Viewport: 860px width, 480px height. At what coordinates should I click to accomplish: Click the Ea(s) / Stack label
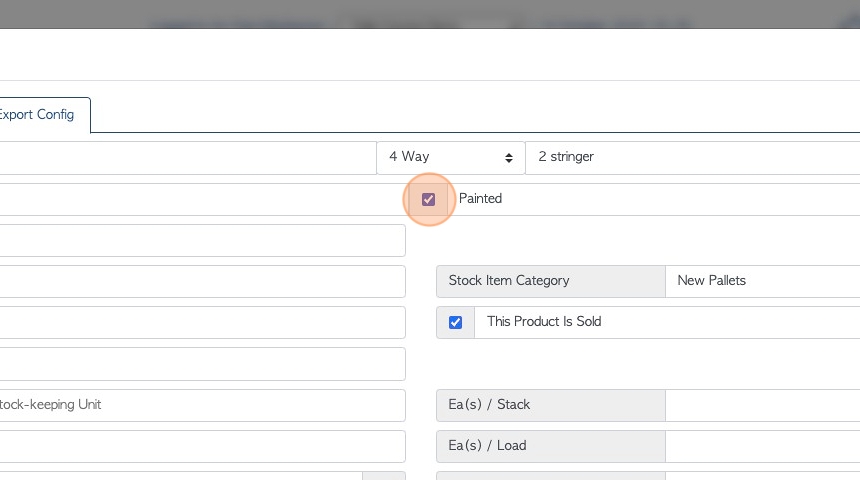(551, 405)
